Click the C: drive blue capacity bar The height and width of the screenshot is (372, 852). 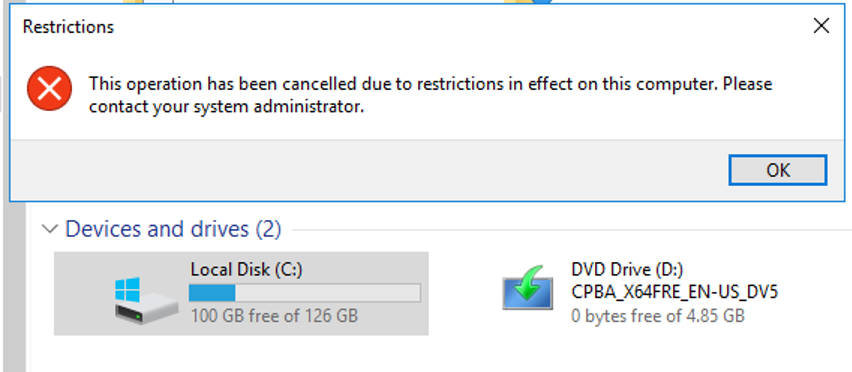[305, 293]
